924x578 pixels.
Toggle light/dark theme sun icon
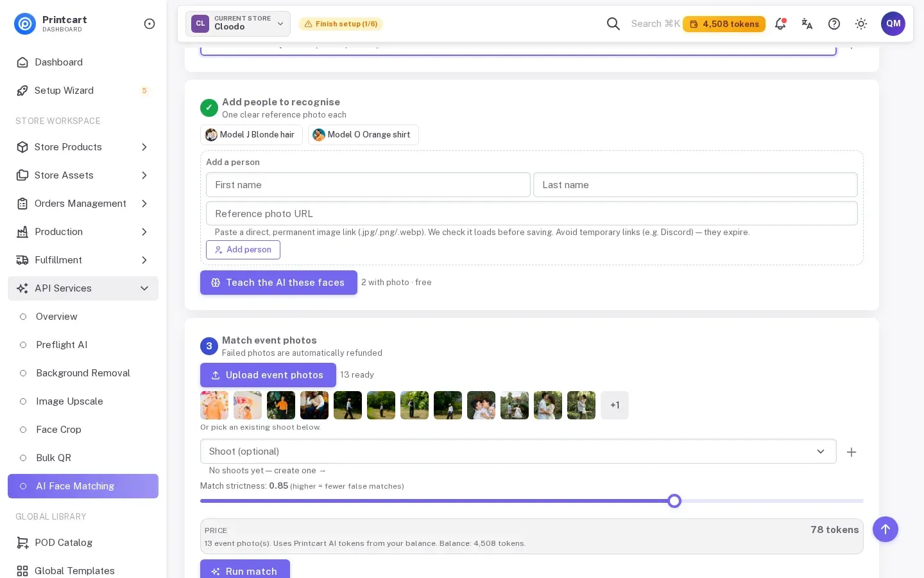point(861,24)
